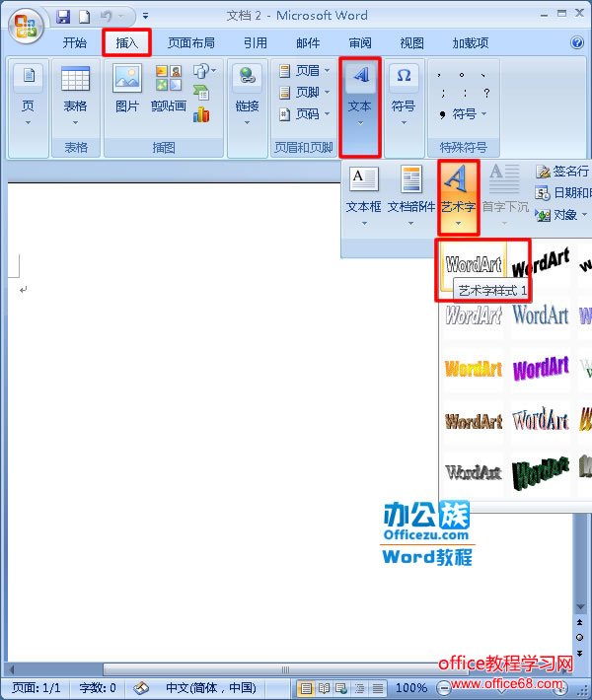Open the round Office button menu
Image resolution: width=592 pixels, height=700 pixels.
26,26
